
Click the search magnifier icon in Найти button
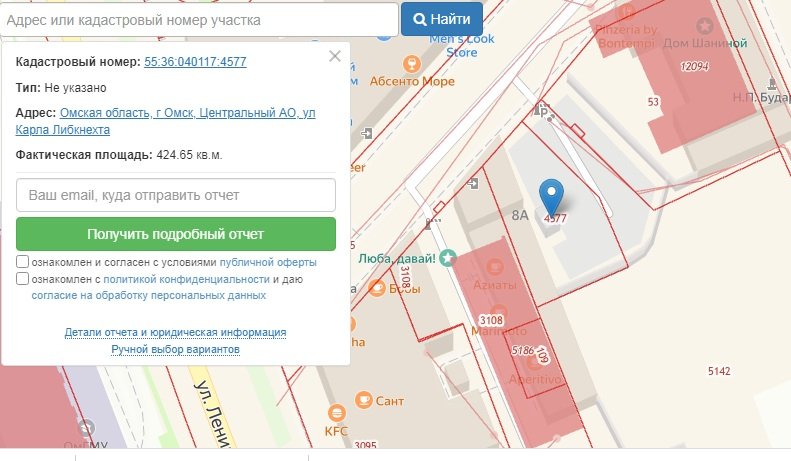pyautogui.click(x=419, y=20)
